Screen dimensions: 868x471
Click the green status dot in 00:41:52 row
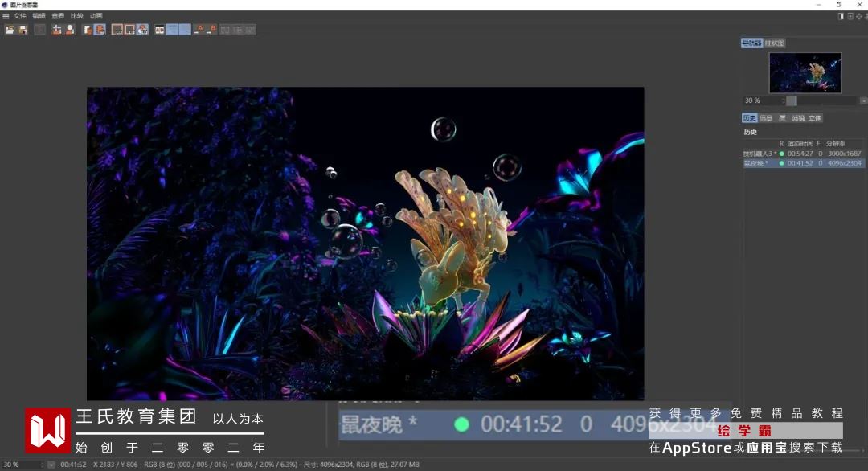click(782, 163)
